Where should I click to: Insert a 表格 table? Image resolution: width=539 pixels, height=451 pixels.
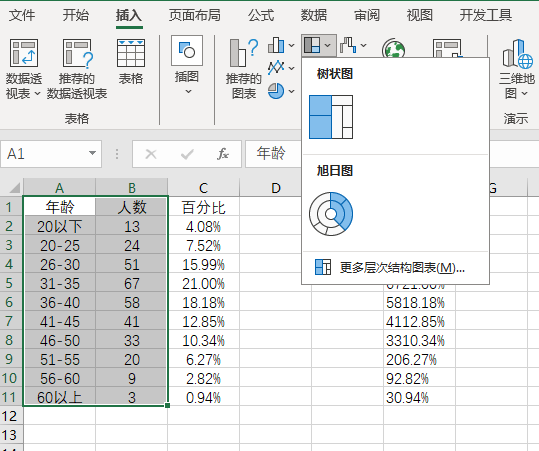[131, 62]
